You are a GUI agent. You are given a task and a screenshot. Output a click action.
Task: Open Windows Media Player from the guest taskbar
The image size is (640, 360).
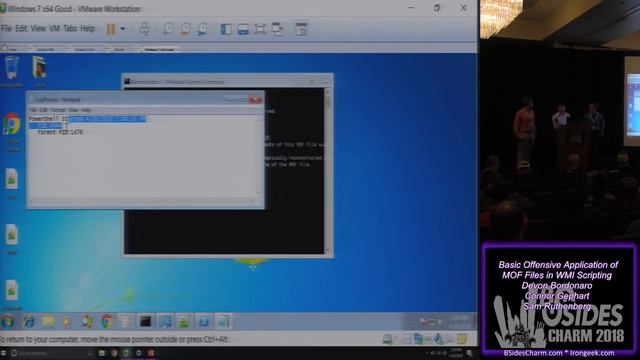(66, 322)
